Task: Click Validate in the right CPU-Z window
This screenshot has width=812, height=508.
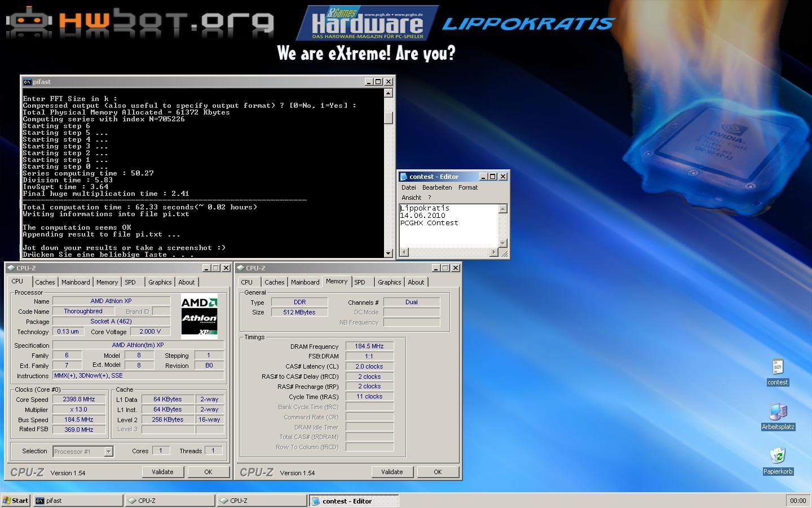Action: click(392, 472)
